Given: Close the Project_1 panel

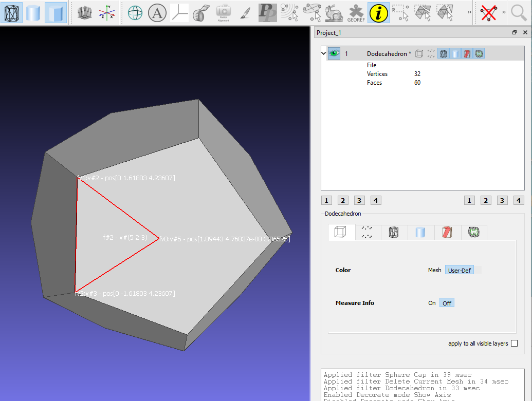Looking at the screenshot, I should pyautogui.click(x=525, y=32).
